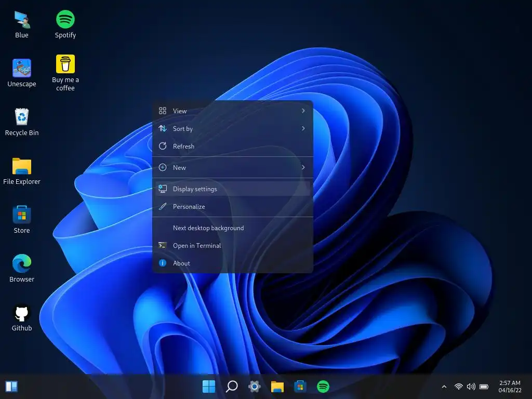Click the Personalize pencil icon
This screenshot has width=532, height=399.
click(x=163, y=206)
